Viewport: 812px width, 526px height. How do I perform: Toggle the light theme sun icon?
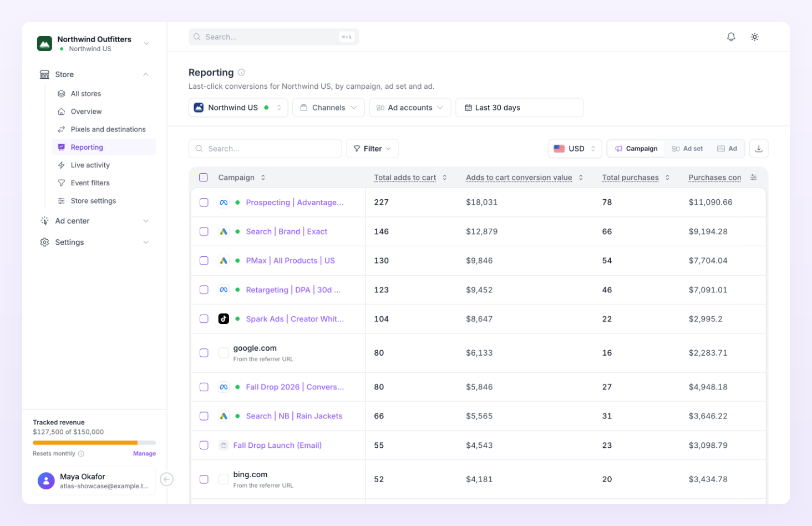pyautogui.click(x=754, y=37)
